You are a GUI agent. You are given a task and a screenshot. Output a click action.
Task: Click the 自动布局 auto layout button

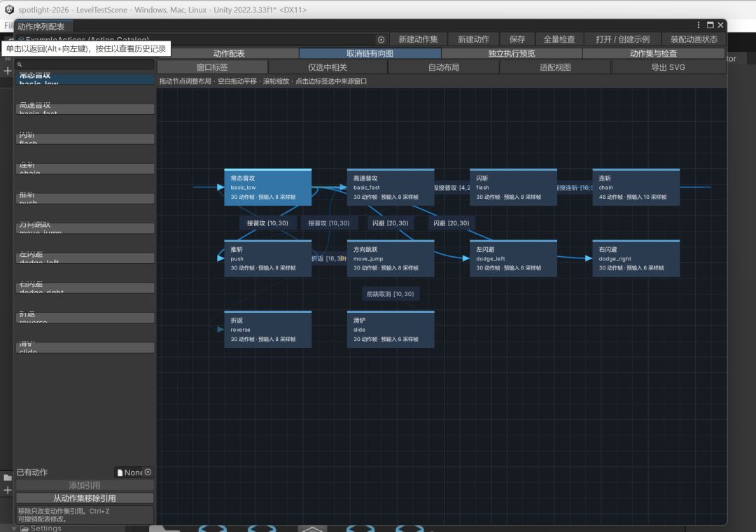click(x=444, y=67)
